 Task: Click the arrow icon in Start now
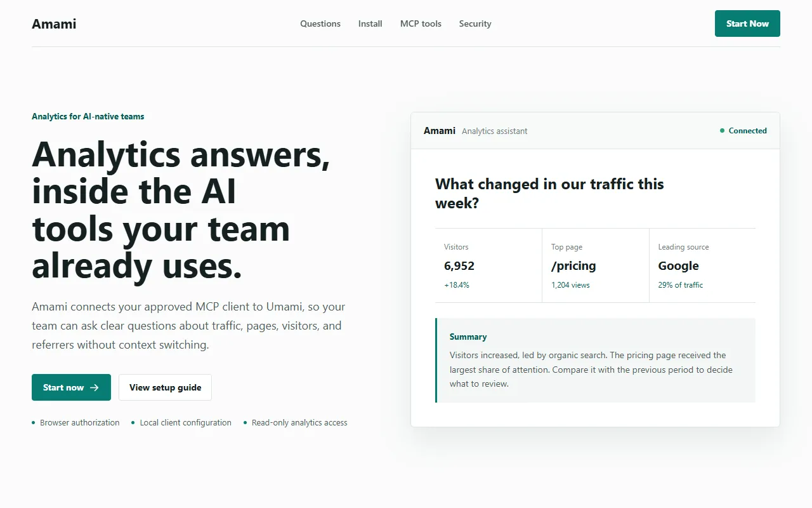click(x=95, y=387)
